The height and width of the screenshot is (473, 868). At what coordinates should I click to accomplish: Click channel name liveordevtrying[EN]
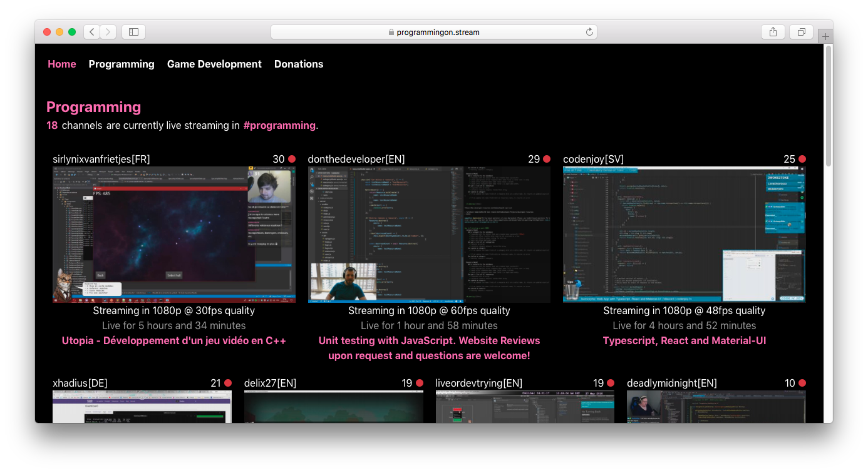tap(479, 383)
